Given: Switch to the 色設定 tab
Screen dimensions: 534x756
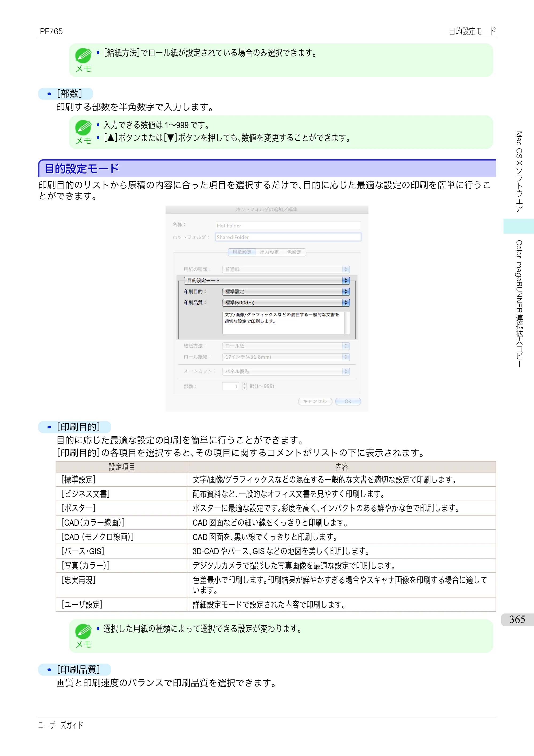Looking at the screenshot, I should [x=294, y=252].
